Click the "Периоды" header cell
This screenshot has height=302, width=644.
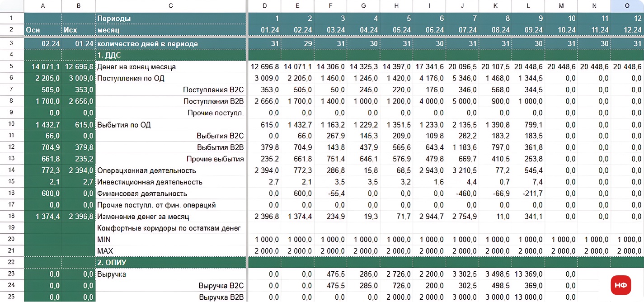(170, 19)
